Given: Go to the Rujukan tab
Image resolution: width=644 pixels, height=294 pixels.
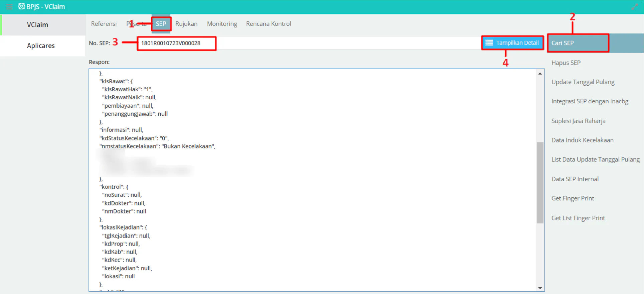Looking at the screenshot, I should (186, 24).
